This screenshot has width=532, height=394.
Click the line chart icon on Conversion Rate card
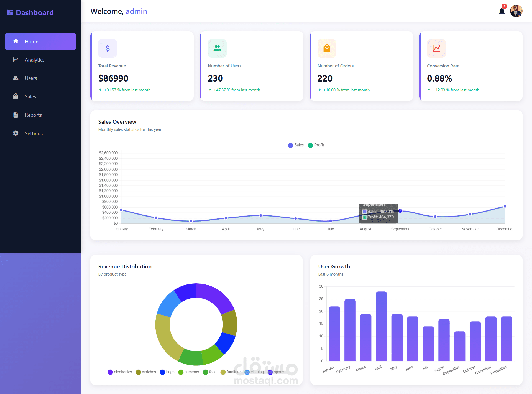436,48
